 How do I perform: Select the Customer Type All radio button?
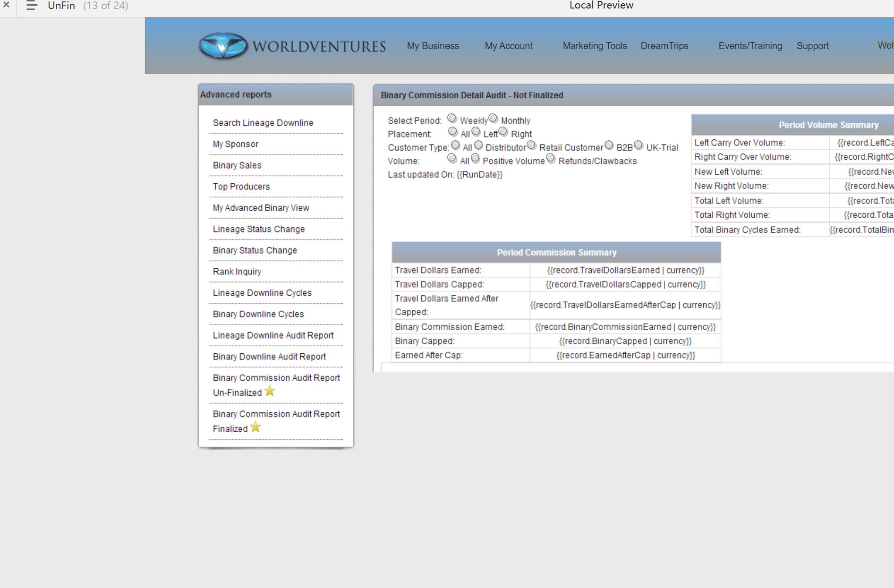456,145
